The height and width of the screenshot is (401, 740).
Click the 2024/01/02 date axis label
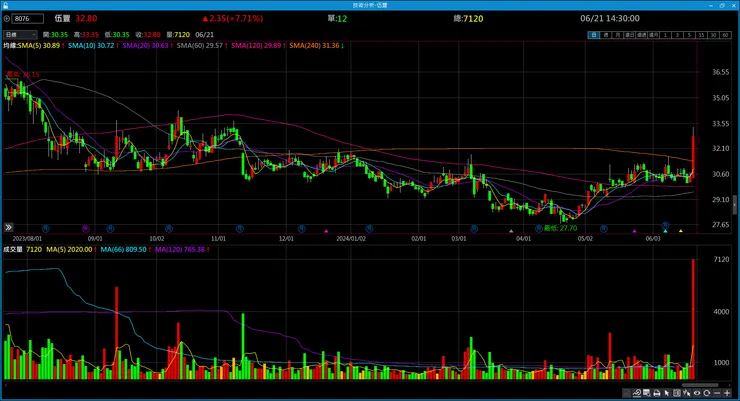click(x=351, y=239)
